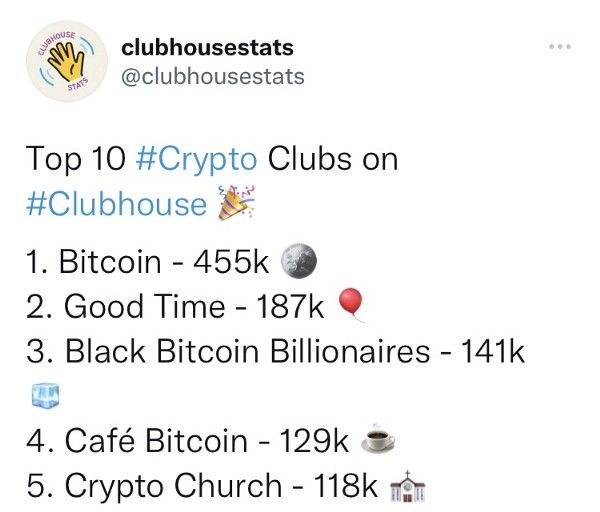The height and width of the screenshot is (512, 600).
Task: Open the clubhousestats profile avatar
Action: click(67, 61)
